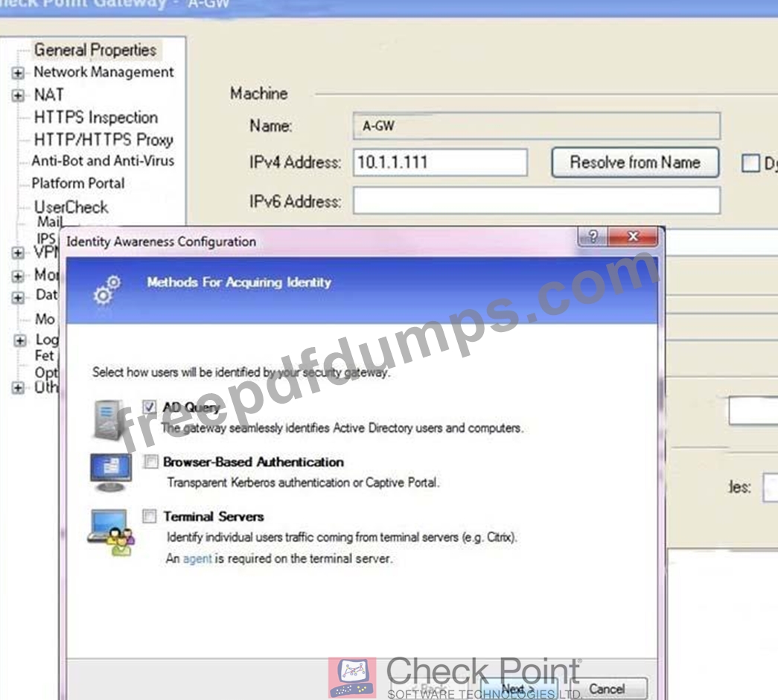Image resolution: width=778 pixels, height=700 pixels.
Task: Click the IPv4 Address field
Action: click(440, 162)
